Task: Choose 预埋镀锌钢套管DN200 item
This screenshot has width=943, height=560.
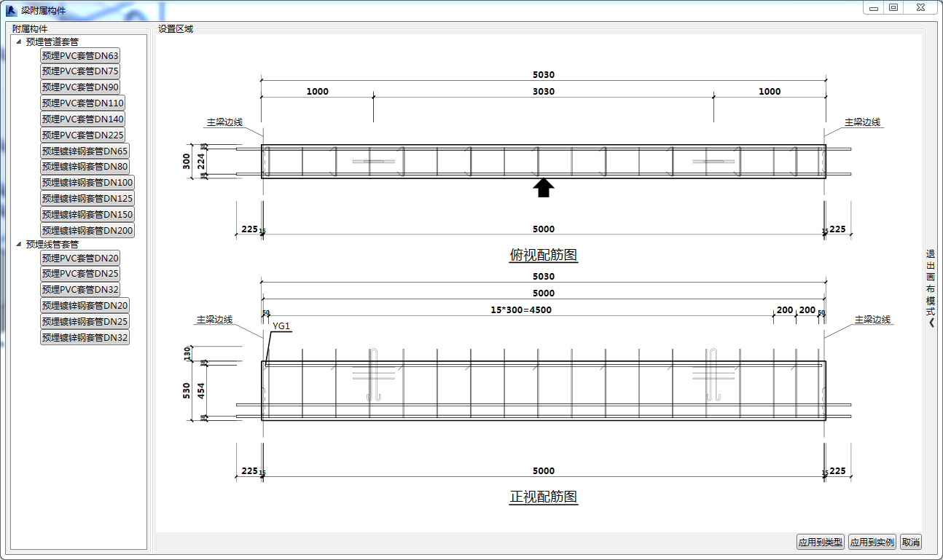Action: 87,230
